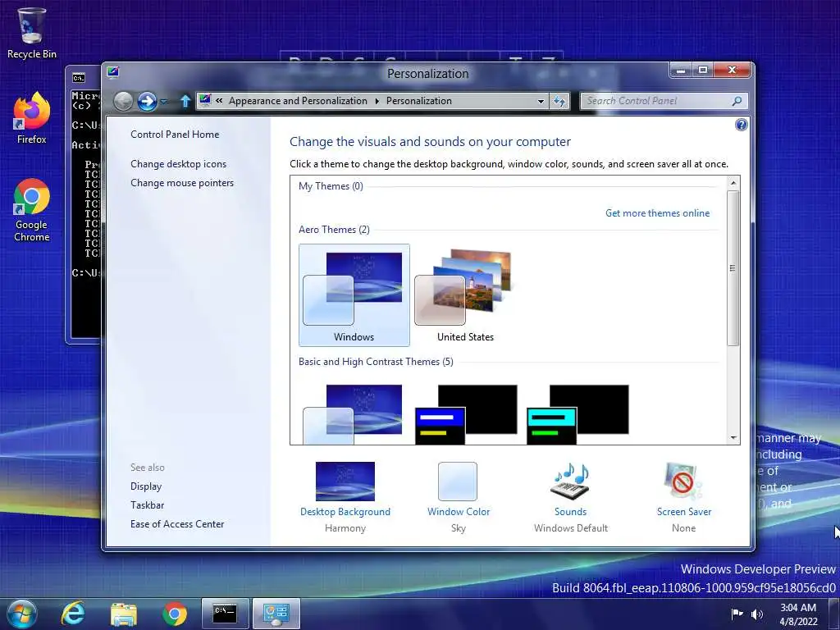Select Appearance and Personalization breadcrumb
The height and width of the screenshot is (630, 840).
(298, 101)
